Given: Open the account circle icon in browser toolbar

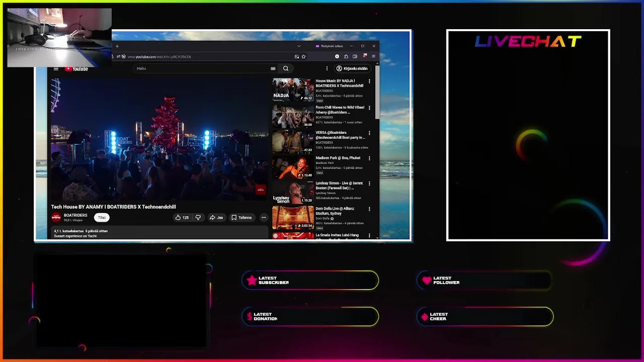Looking at the screenshot, I should [x=337, y=56].
